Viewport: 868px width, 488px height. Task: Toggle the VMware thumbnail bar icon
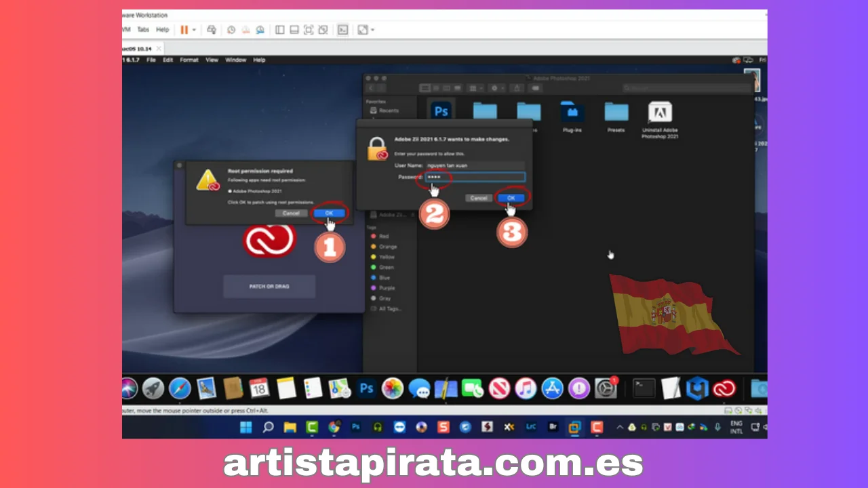[x=294, y=30]
